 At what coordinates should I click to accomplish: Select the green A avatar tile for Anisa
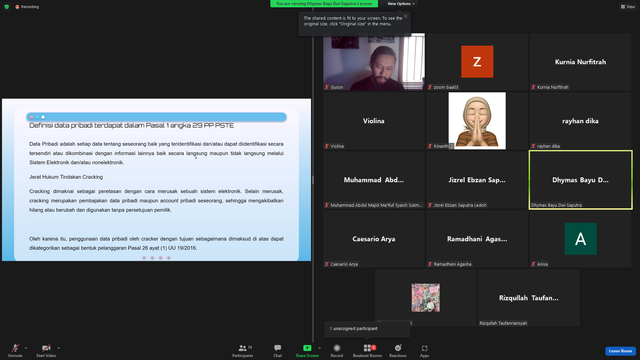pyautogui.click(x=580, y=239)
